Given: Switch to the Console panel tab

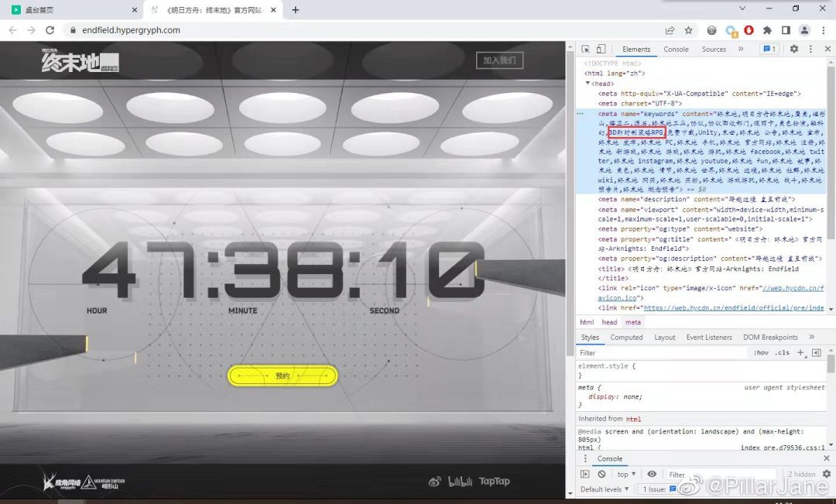Looking at the screenshot, I should (x=676, y=49).
